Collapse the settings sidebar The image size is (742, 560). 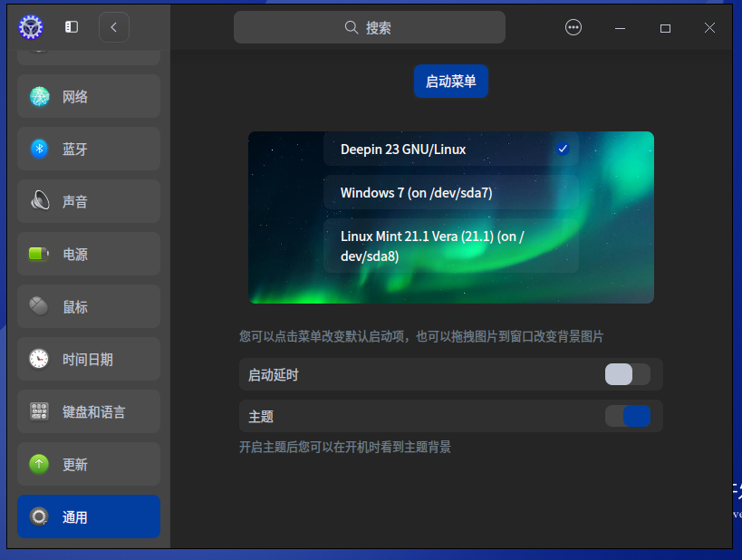71,26
